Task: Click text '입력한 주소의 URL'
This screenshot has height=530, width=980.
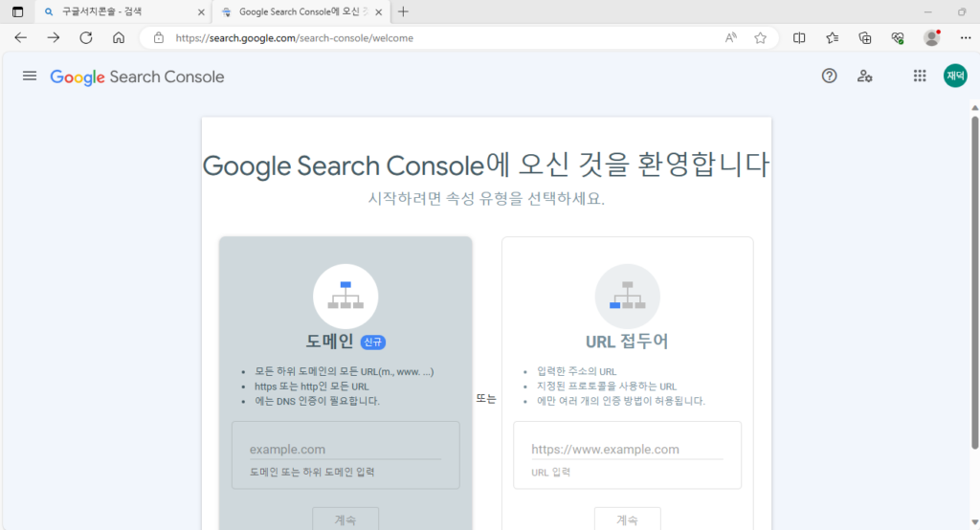Action: pos(576,372)
